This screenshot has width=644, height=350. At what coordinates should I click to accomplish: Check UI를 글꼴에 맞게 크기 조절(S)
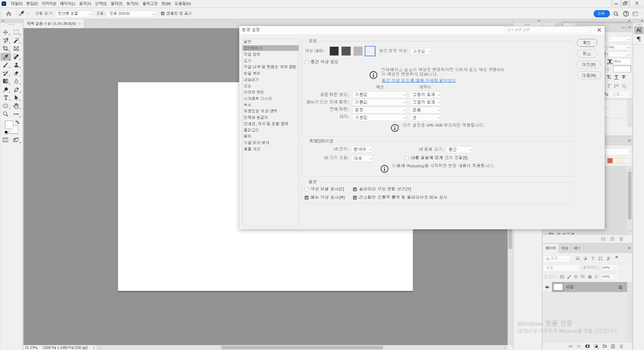[407, 158]
